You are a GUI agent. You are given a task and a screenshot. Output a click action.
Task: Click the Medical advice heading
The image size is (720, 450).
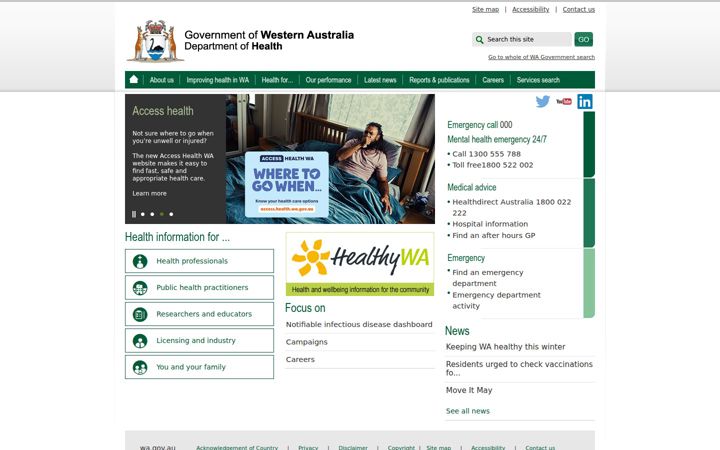click(472, 187)
